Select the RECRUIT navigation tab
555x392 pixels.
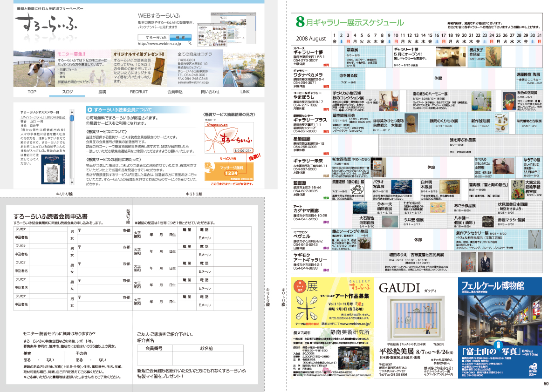pos(138,92)
